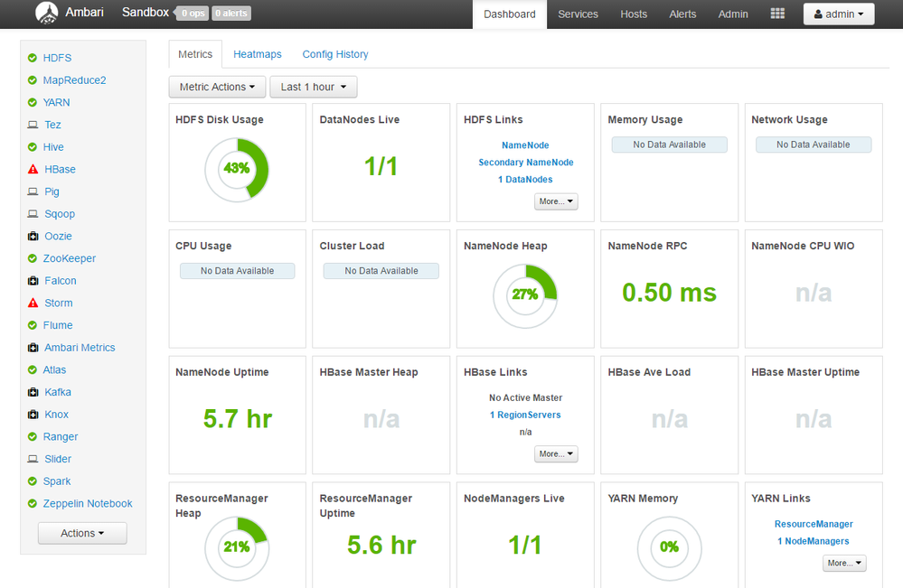Switch to the Heatmaps tab
903x588 pixels.
(x=258, y=54)
